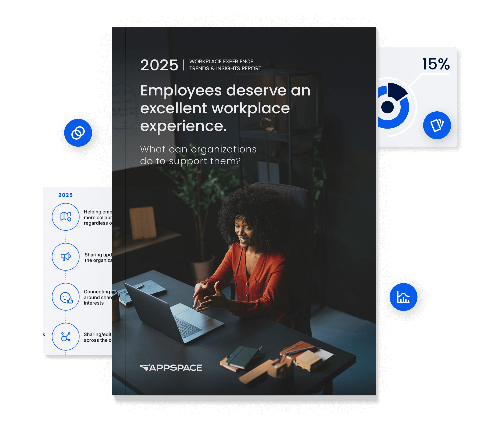Click the smiley face with thumbs-up icon

[x=65, y=297]
